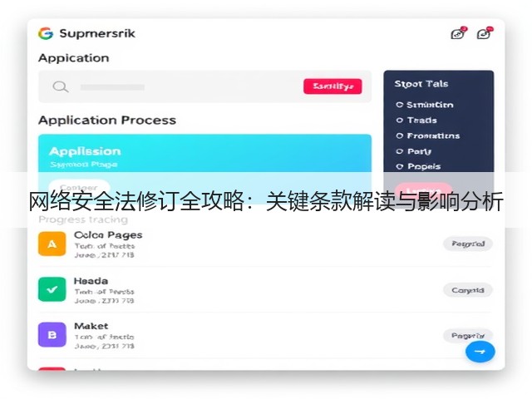The image size is (532, 399).
Task: Click the Chinese headline overlay text
Action: pyautogui.click(x=266, y=201)
